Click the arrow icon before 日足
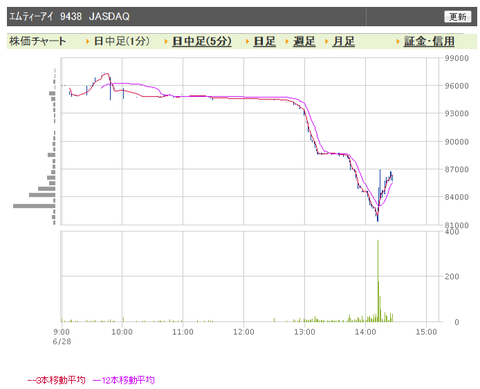The height and width of the screenshot is (389, 480). 248,42
